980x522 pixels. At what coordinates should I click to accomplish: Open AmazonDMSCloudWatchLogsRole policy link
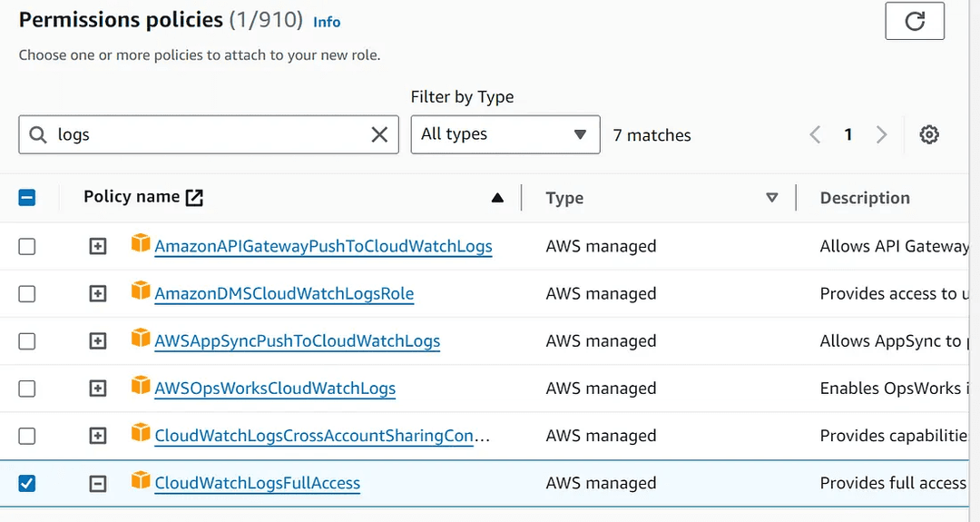click(x=284, y=294)
